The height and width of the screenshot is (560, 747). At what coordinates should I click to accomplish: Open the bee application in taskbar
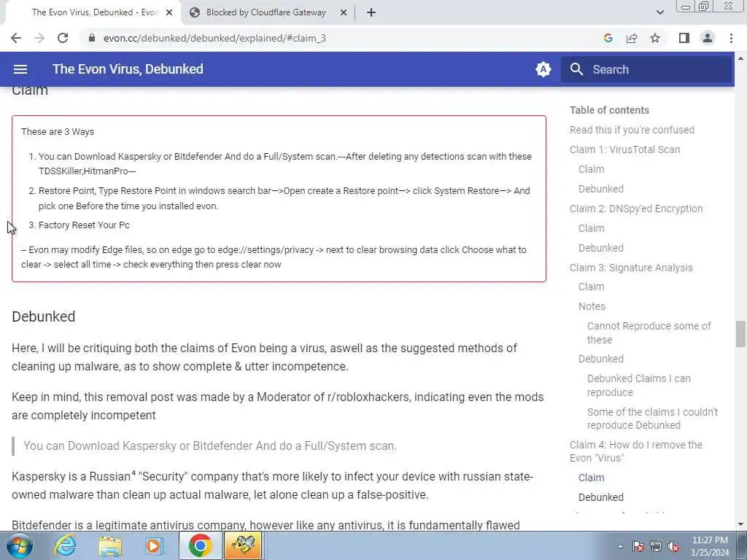click(243, 545)
